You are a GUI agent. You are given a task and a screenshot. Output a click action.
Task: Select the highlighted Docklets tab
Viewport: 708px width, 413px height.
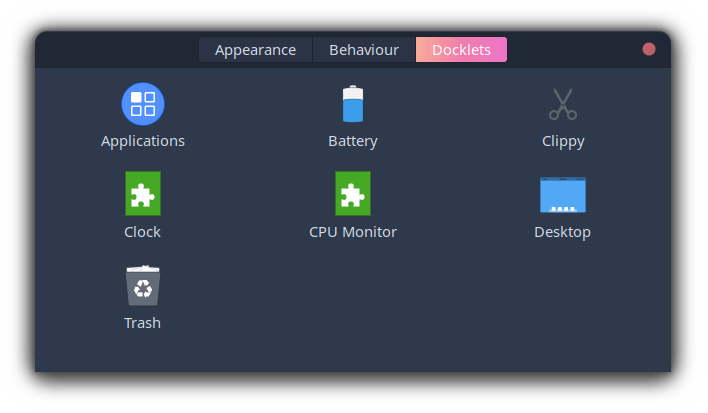(x=461, y=50)
